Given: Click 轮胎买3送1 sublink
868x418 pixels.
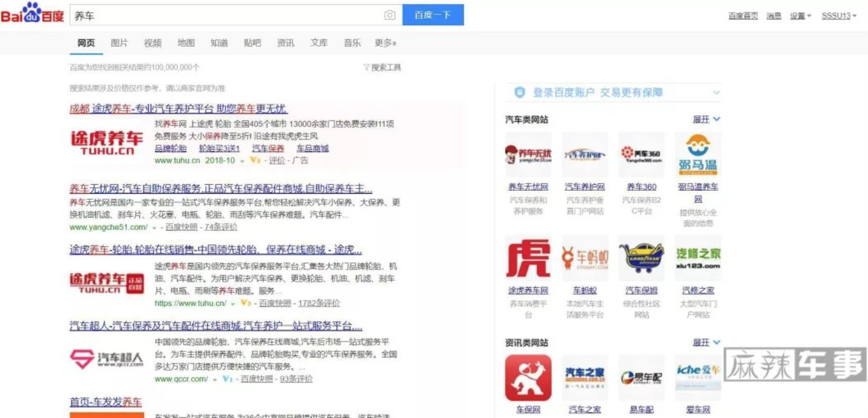Looking at the screenshot, I should tap(220, 148).
